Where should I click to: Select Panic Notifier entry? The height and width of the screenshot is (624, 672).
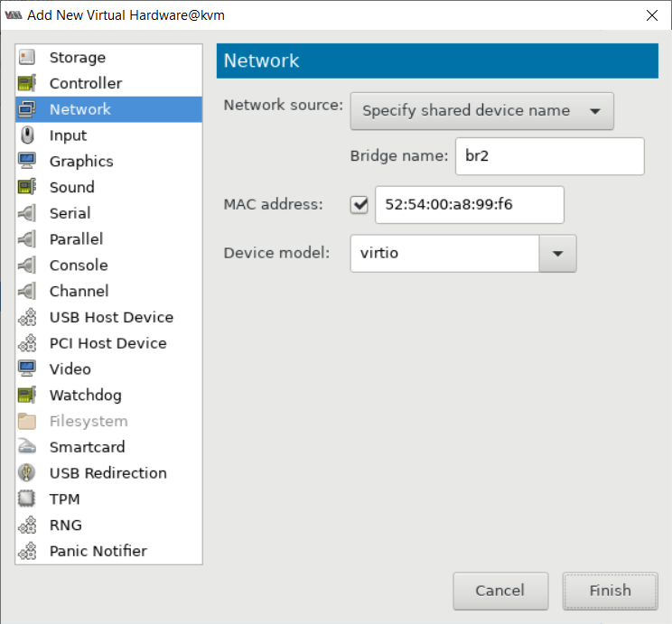click(109, 551)
